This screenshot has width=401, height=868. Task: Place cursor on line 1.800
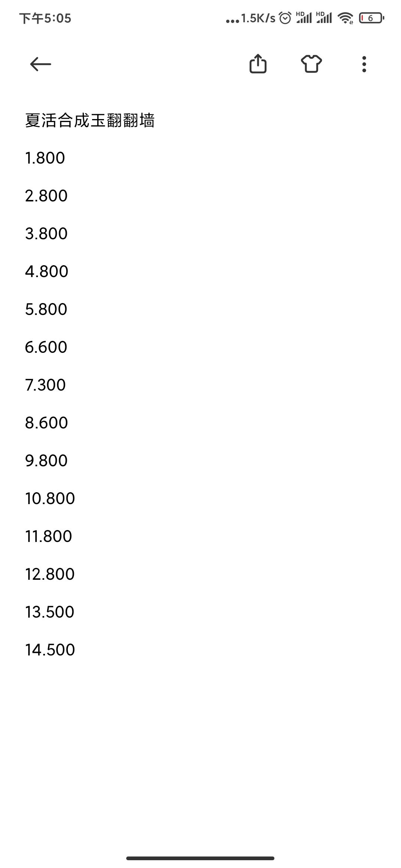click(45, 158)
